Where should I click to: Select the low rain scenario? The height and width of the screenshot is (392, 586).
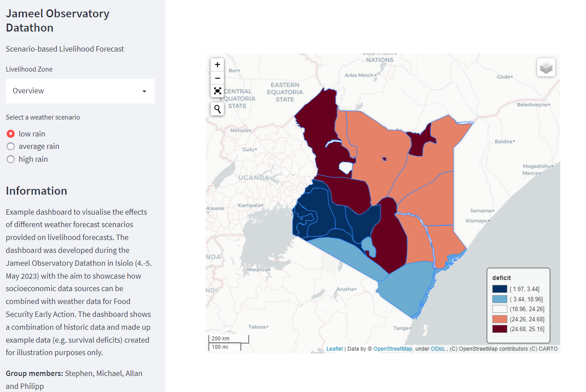click(26, 134)
